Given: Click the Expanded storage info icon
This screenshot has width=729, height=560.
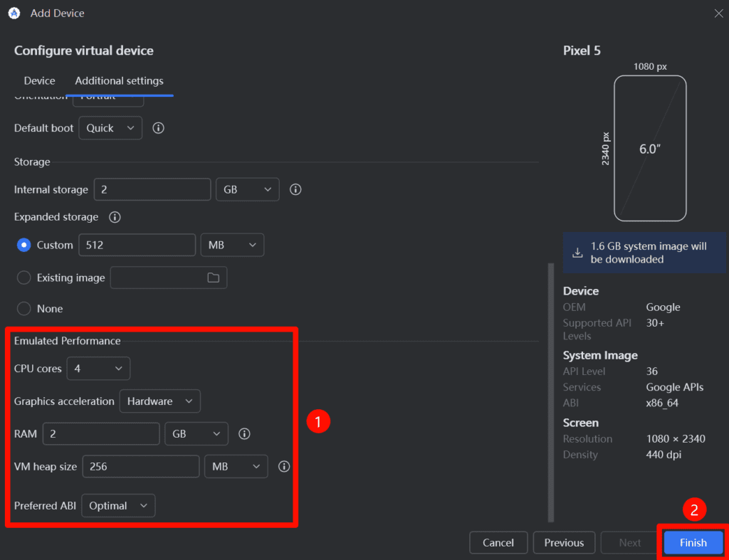Looking at the screenshot, I should tap(114, 217).
